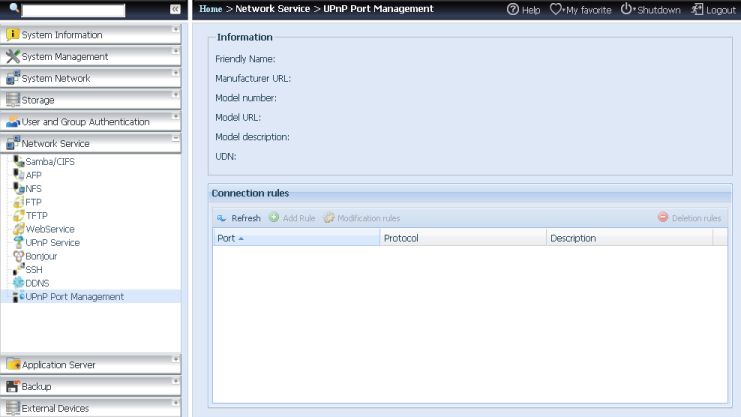Click the Logout icon
The width and height of the screenshot is (741, 417).
[697, 9]
